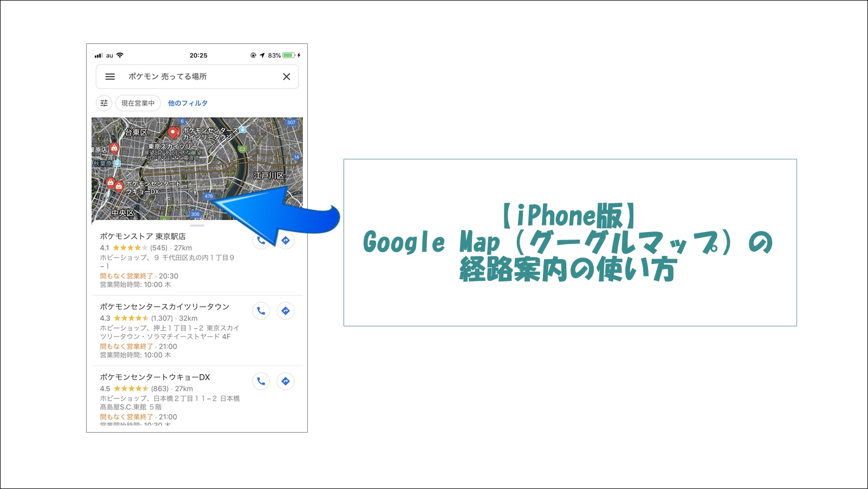Get directions to ポケモンセンタートウキョーDX
868x489 pixels.
[x=286, y=381]
